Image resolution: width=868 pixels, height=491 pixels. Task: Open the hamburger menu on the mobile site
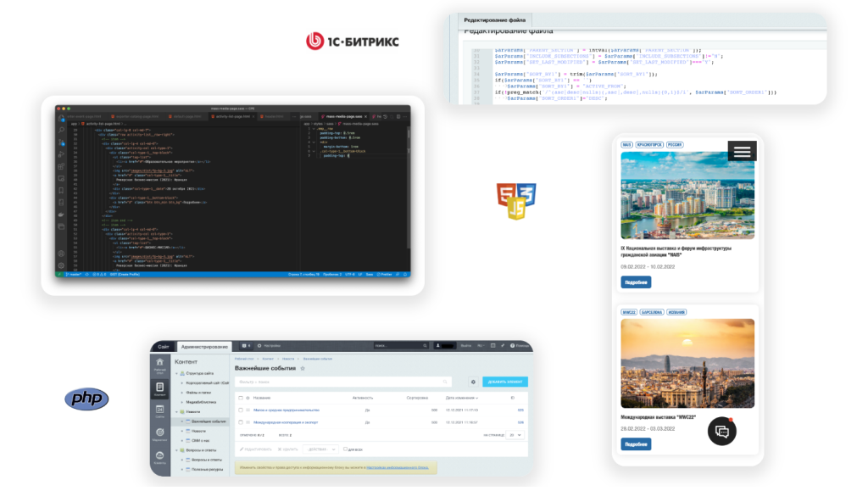pyautogui.click(x=742, y=151)
